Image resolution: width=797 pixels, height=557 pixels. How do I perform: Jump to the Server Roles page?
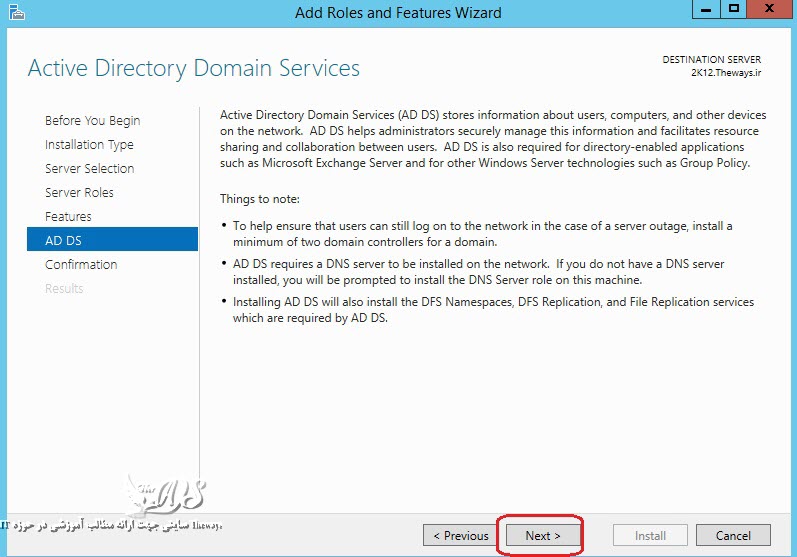pyautogui.click(x=79, y=192)
